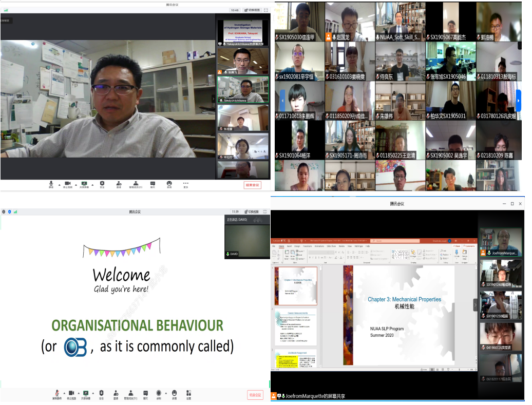Click share screen in the Organisational Behaviour meeting
The height and width of the screenshot is (405, 532).
(86, 395)
